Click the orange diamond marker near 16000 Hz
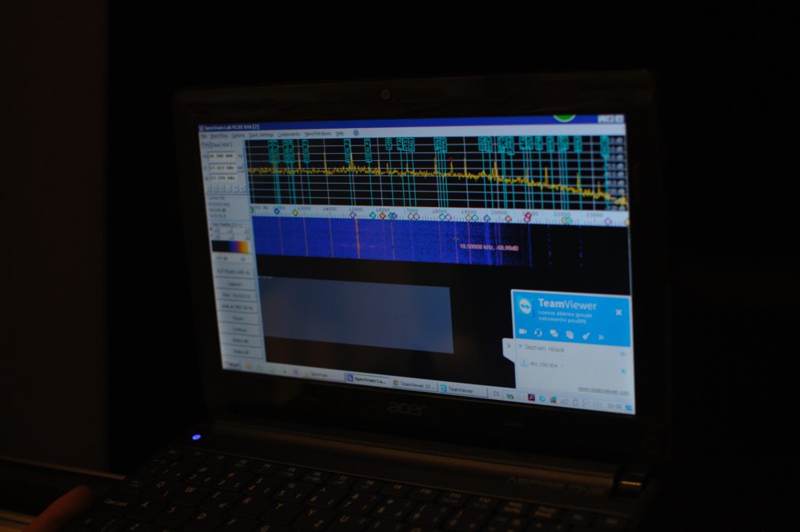The height and width of the screenshot is (532, 800). [x=383, y=216]
